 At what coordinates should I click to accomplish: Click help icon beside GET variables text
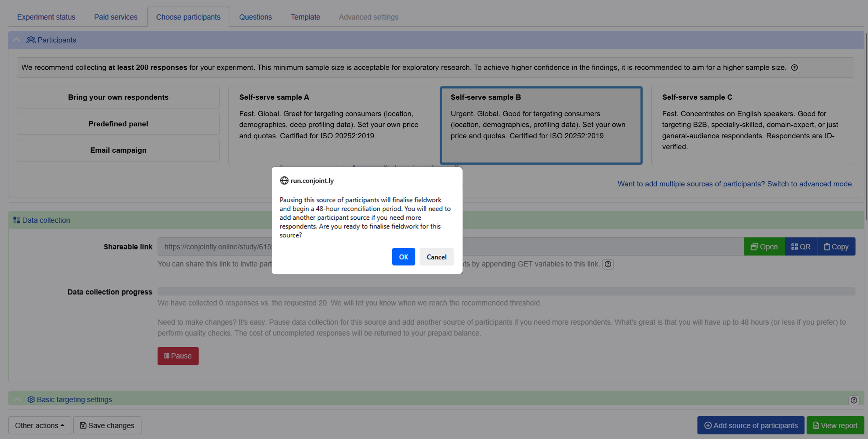(x=608, y=264)
